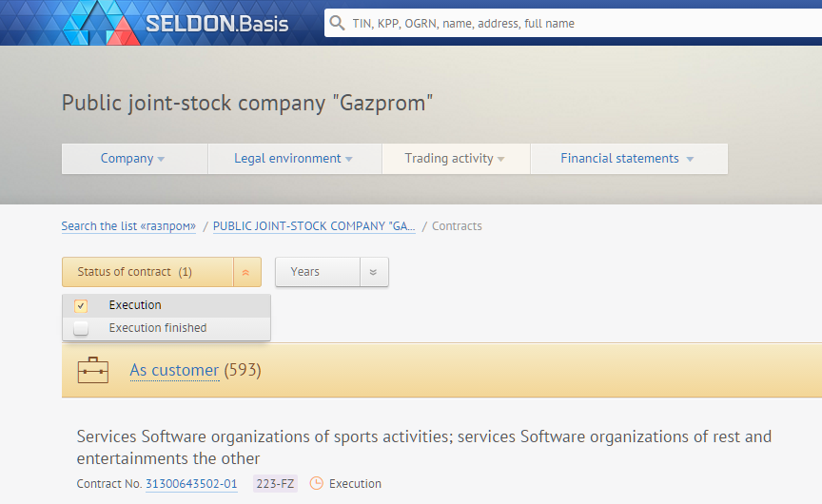This screenshot has height=504, width=822.
Task: Open the Legal environment menu tab
Action: point(295,159)
